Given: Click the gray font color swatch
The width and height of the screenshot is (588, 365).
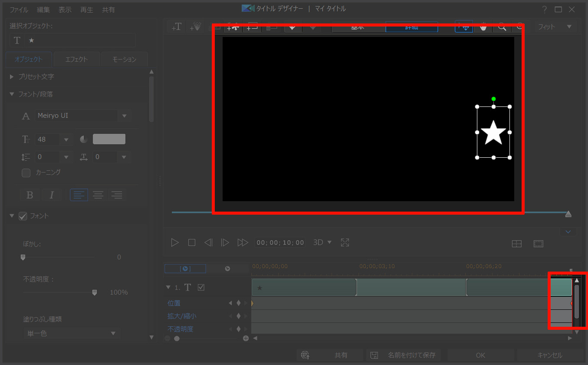Looking at the screenshot, I should click(109, 139).
